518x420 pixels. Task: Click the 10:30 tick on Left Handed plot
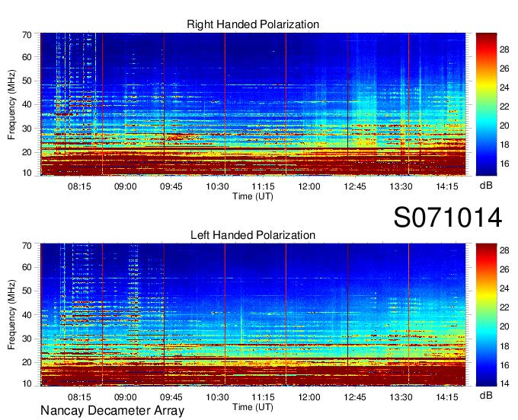217,397
